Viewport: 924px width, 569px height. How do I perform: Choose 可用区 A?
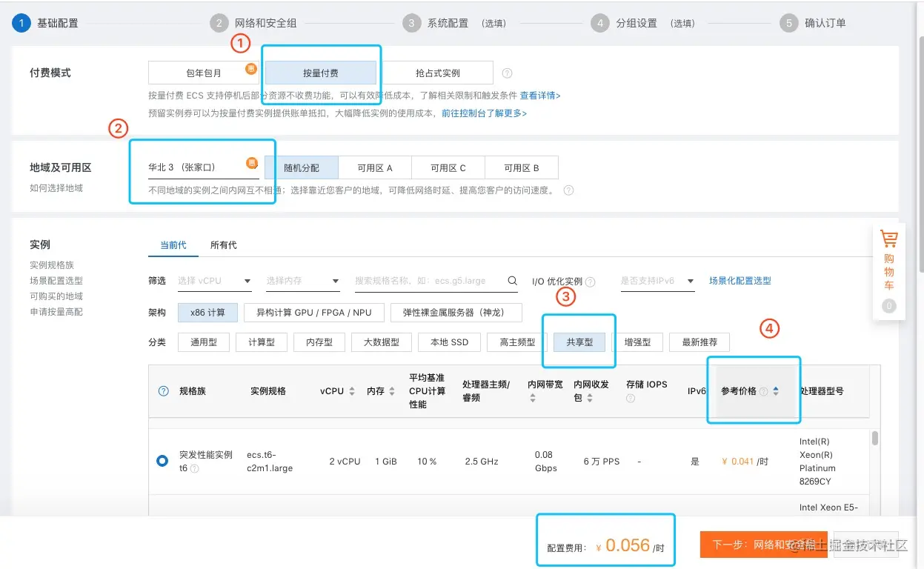[x=375, y=167]
